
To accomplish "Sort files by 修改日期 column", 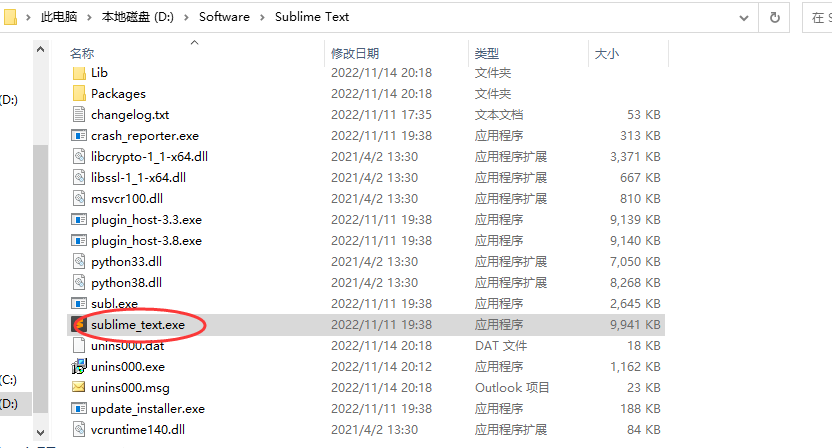I will [x=355, y=54].
